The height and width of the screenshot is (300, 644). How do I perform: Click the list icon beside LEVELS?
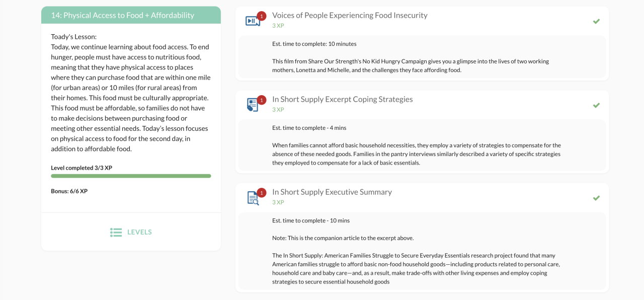click(x=116, y=232)
